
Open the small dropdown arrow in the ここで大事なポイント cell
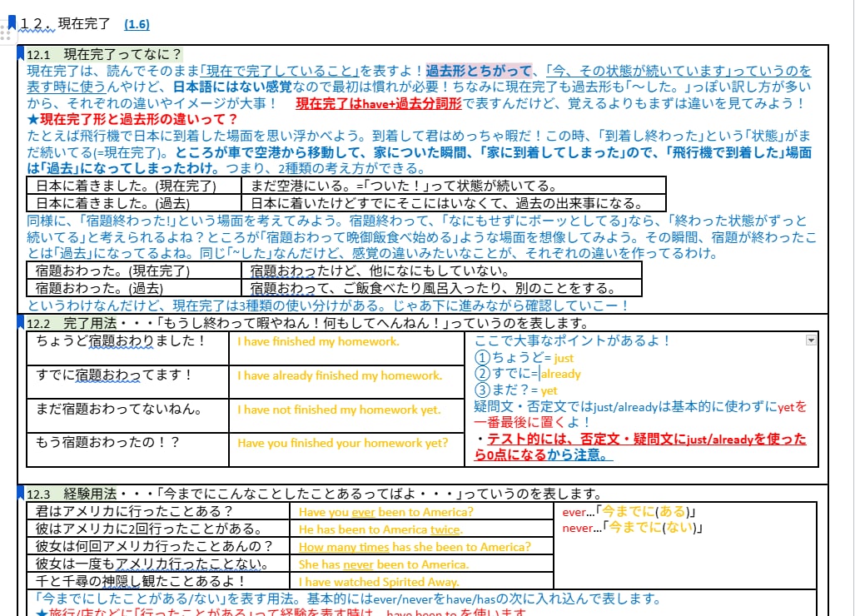[x=811, y=340]
